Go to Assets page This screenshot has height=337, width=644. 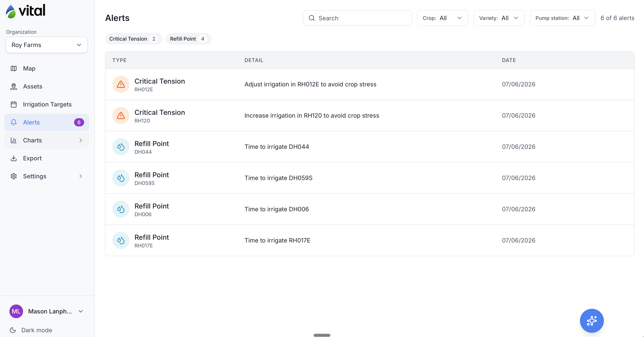[x=47, y=86]
